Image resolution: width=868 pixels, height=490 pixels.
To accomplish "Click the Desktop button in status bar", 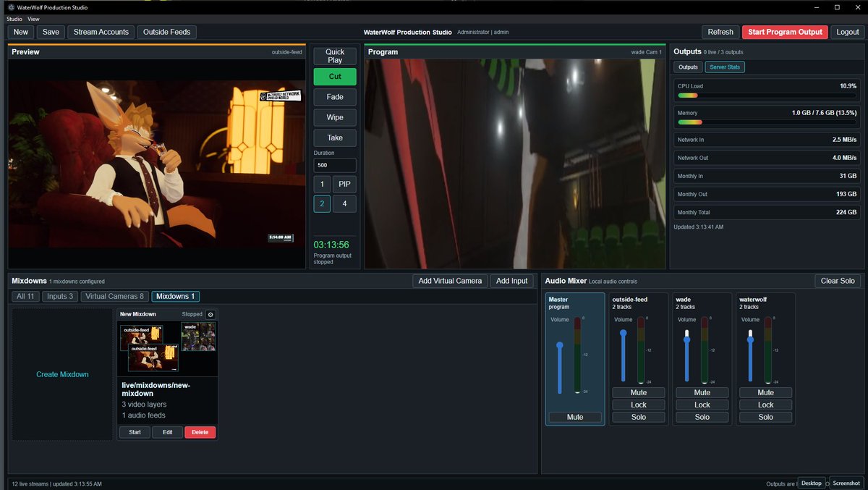I will tap(812, 483).
